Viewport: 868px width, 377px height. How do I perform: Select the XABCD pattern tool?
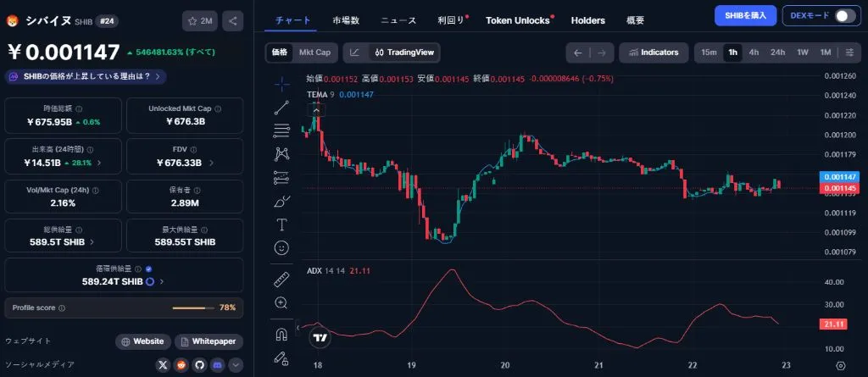coord(281,154)
